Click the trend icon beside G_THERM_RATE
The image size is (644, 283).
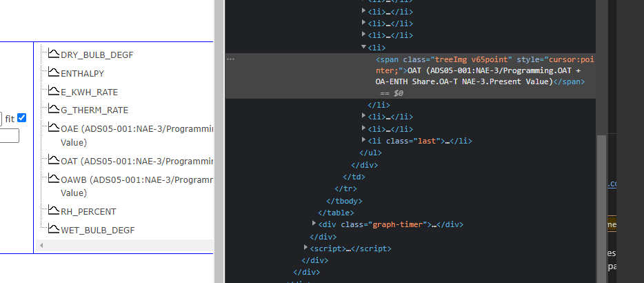click(x=54, y=108)
